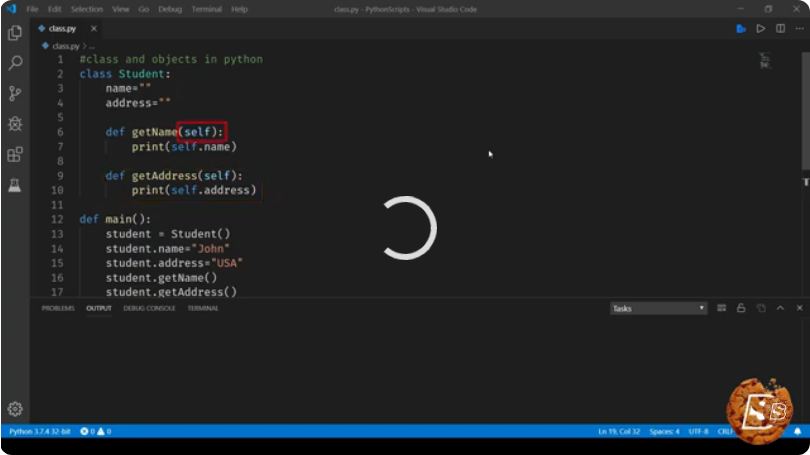Open the Explorer view in activity bar

[x=15, y=33]
